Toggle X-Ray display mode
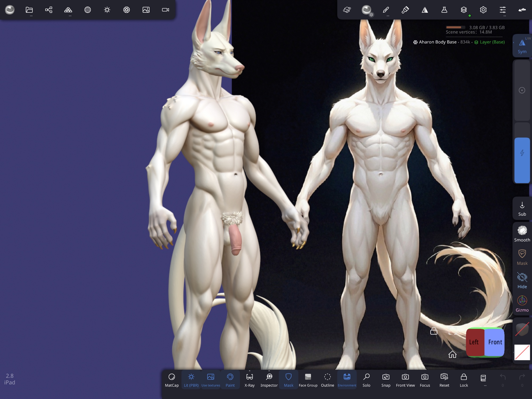This screenshot has height=399, width=532. (250, 380)
